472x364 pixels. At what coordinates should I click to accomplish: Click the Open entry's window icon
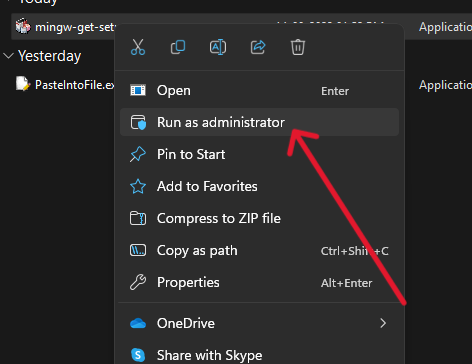click(x=138, y=90)
